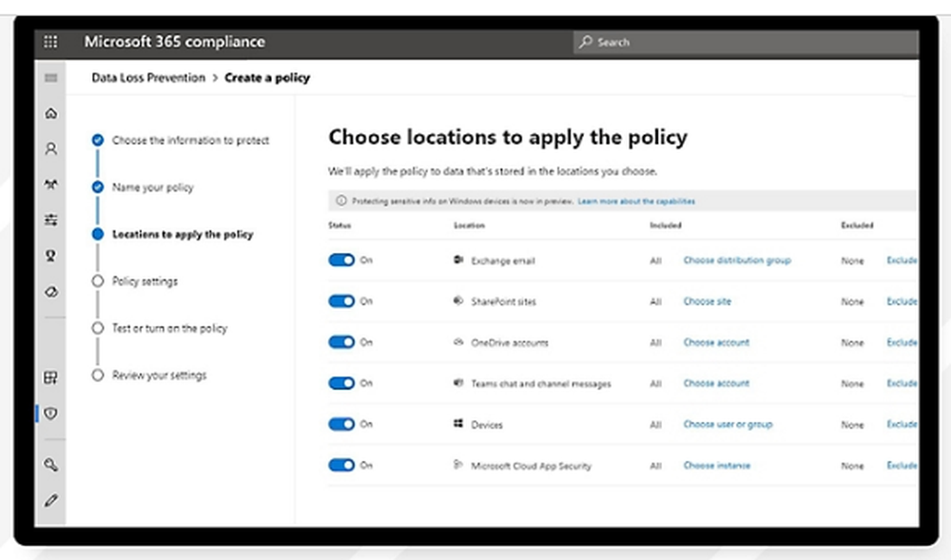Click the Teams chat location icon
Image resolution: width=951 pixels, height=560 pixels.
458,383
